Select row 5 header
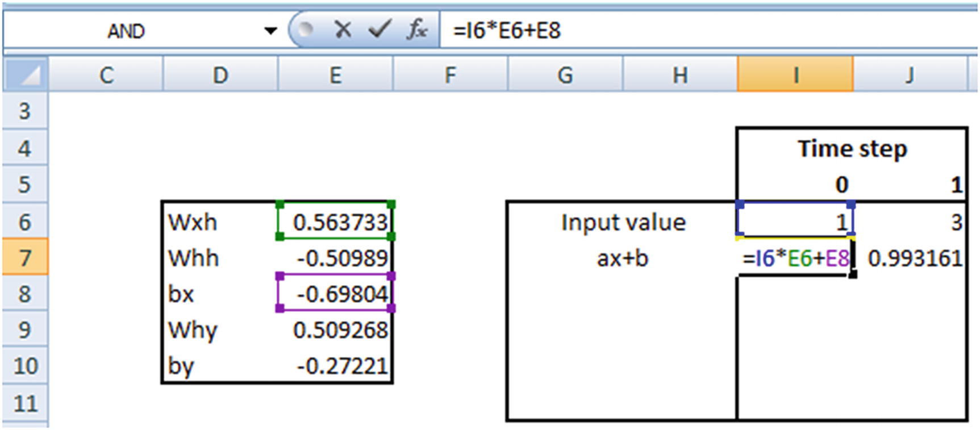The height and width of the screenshot is (430, 980). [25, 184]
